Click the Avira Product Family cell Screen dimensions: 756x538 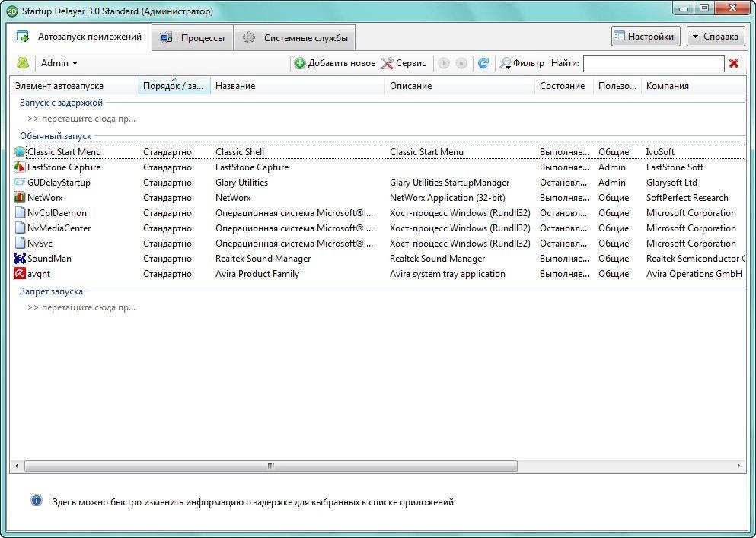pos(257,274)
